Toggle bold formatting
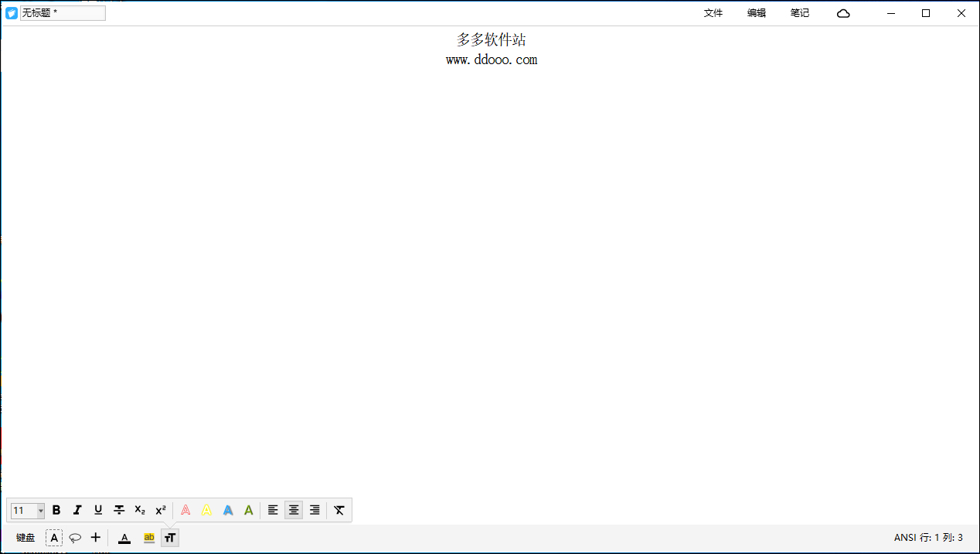The image size is (980, 554). (x=56, y=510)
